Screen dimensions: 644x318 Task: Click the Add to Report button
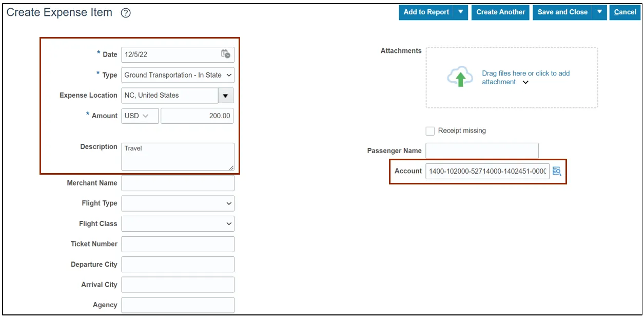tap(426, 12)
